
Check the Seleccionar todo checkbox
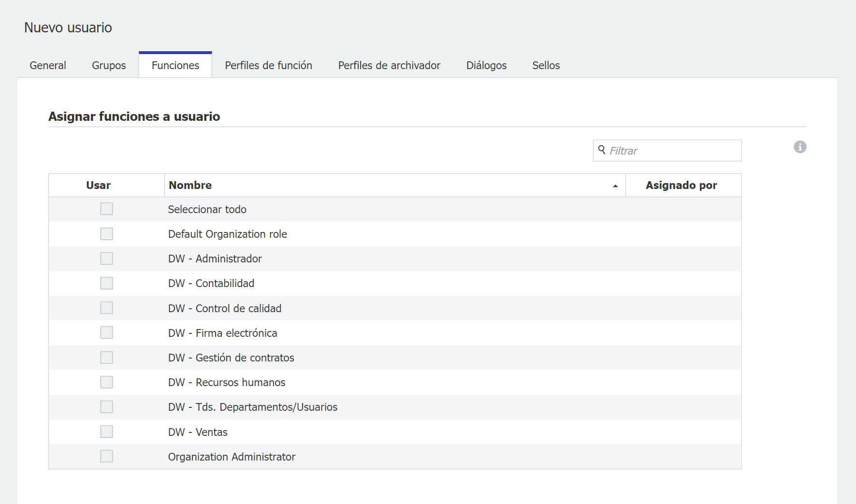pos(106,209)
